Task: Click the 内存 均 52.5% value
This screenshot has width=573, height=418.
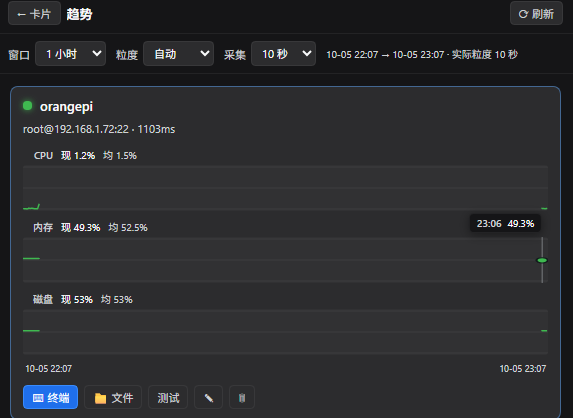Action: (x=128, y=228)
